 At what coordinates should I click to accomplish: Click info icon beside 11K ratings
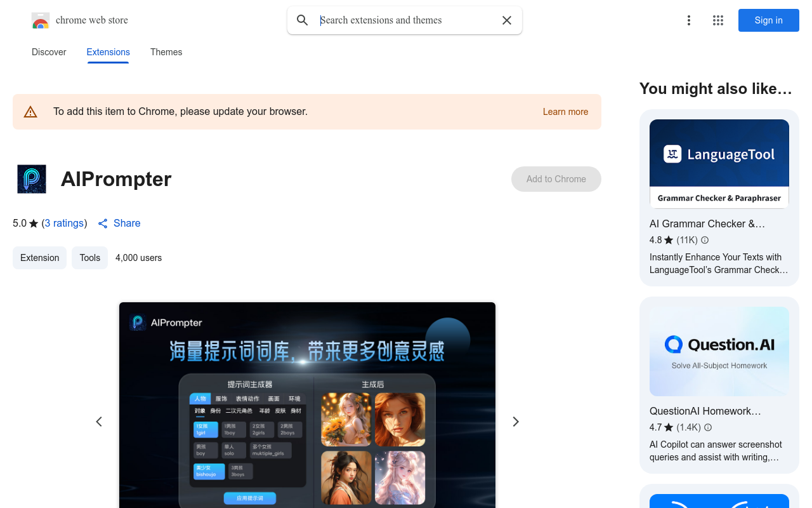(x=705, y=240)
